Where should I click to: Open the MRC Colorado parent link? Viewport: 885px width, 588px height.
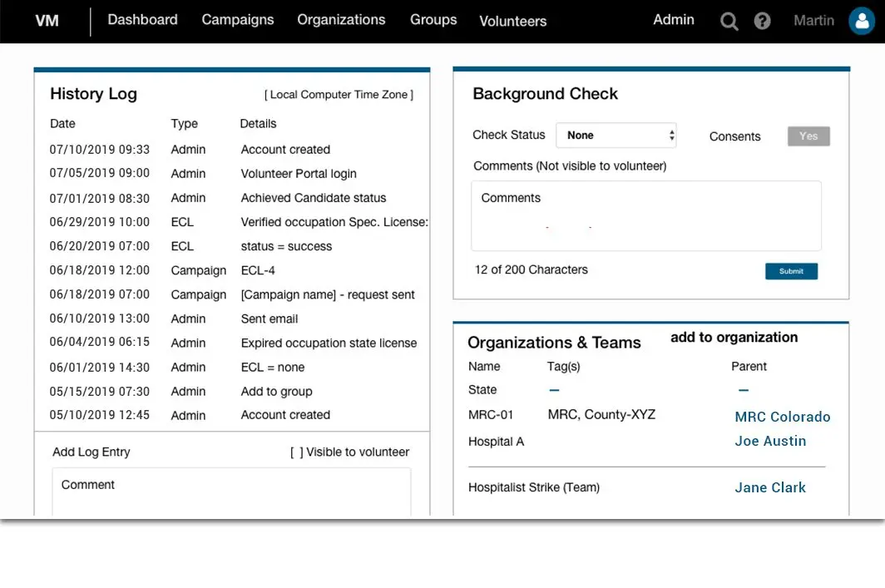[x=782, y=417]
